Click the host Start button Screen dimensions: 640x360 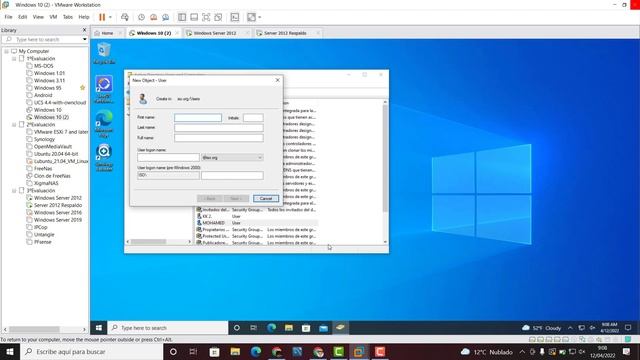(x=10, y=352)
